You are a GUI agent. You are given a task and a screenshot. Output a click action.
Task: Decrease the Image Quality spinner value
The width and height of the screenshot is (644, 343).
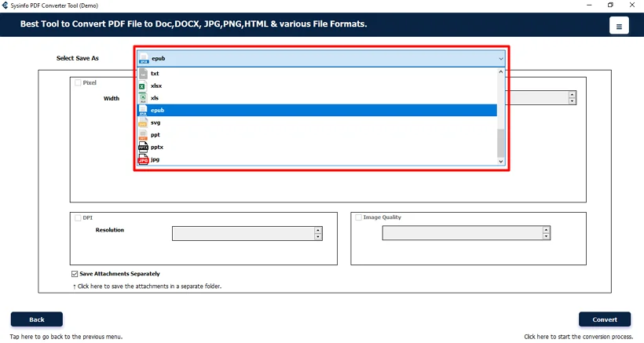[x=546, y=236]
